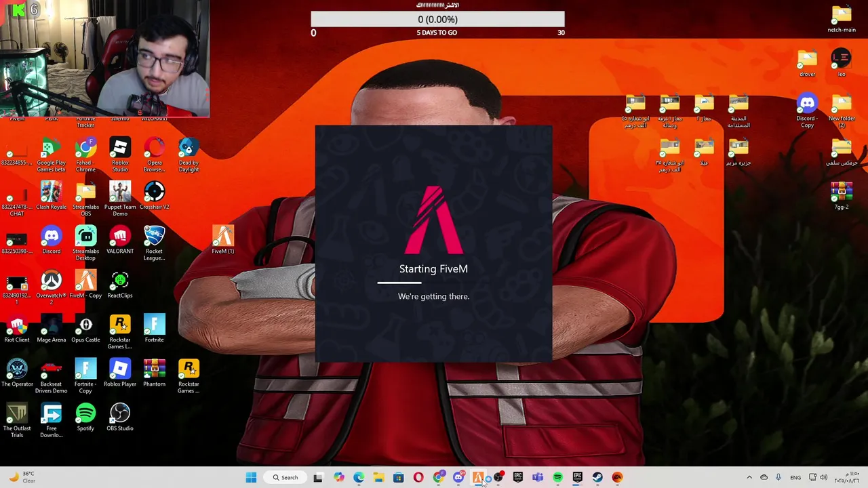Open File Explorer from taskbar

(x=378, y=477)
